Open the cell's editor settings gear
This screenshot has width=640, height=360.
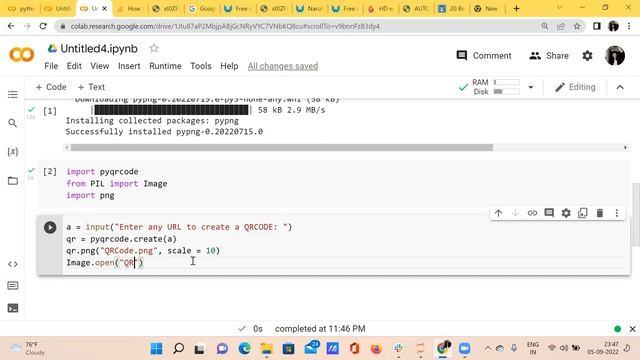[x=566, y=213]
